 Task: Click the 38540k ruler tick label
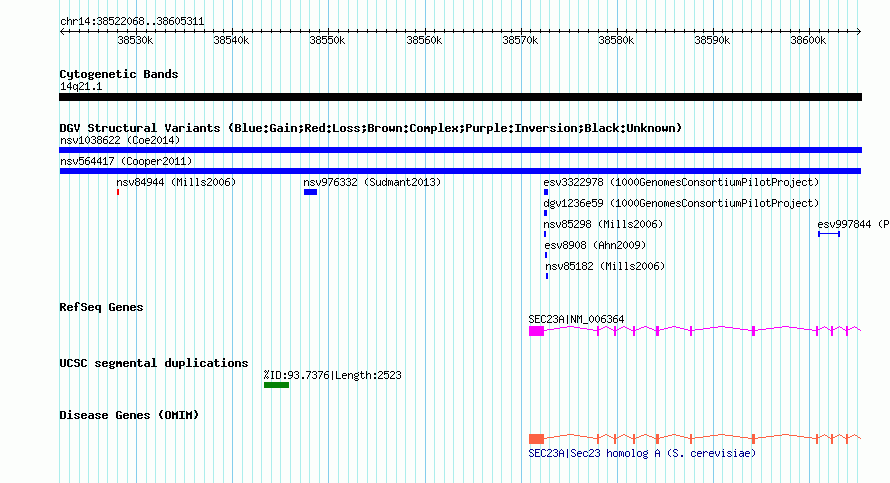tap(231, 40)
